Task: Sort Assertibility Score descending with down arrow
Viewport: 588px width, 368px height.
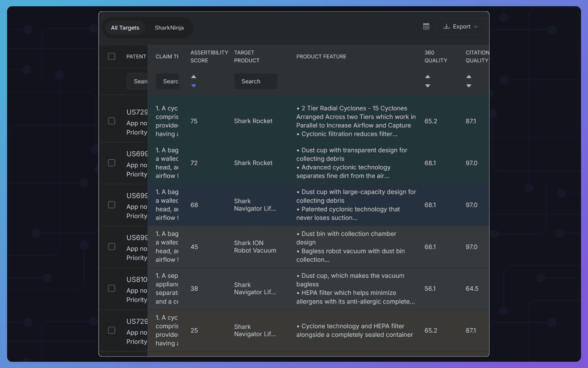Action: [x=194, y=86]
